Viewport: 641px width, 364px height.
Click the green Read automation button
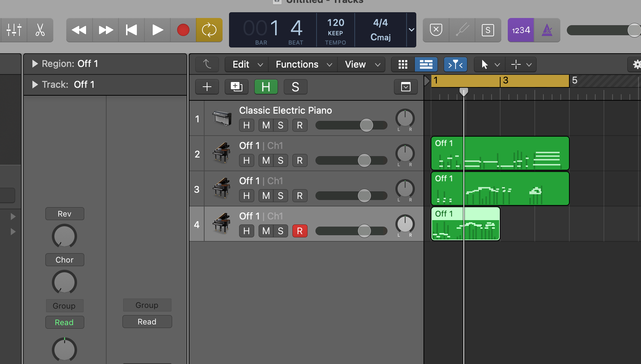click(x=64, y=322)
